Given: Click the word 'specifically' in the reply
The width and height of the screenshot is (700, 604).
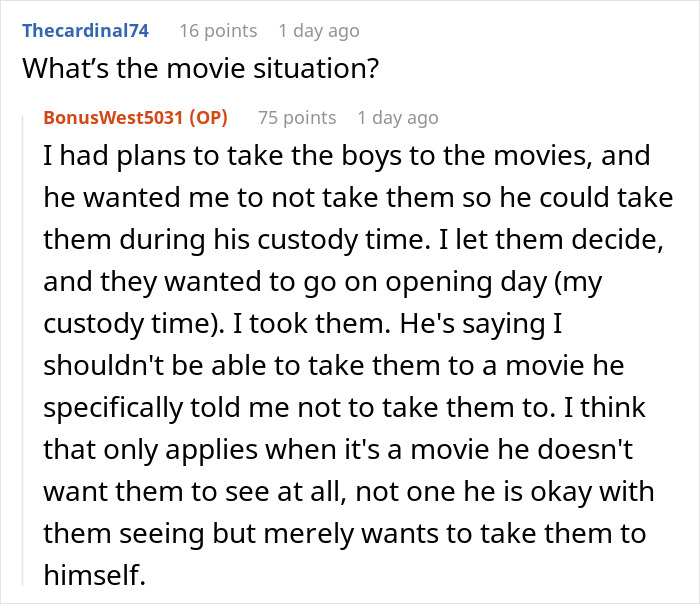Looking at the screenshot, I should (113, 408).
